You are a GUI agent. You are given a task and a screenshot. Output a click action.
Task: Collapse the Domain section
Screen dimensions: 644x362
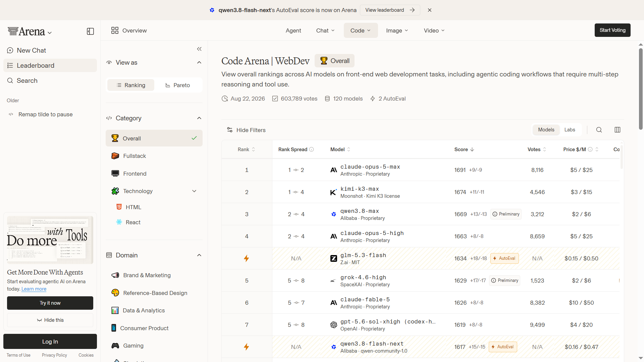click(199, 255)
